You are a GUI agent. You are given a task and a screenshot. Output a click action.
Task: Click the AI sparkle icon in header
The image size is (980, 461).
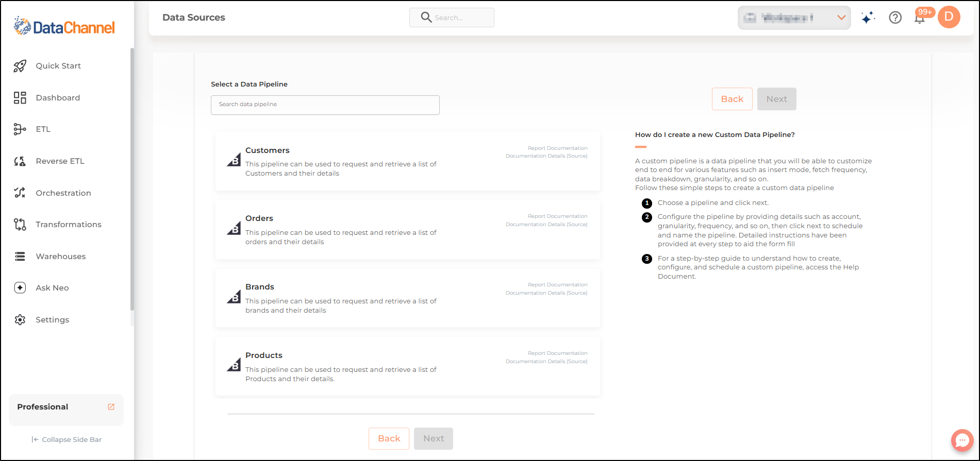click(x=868, y=18)
